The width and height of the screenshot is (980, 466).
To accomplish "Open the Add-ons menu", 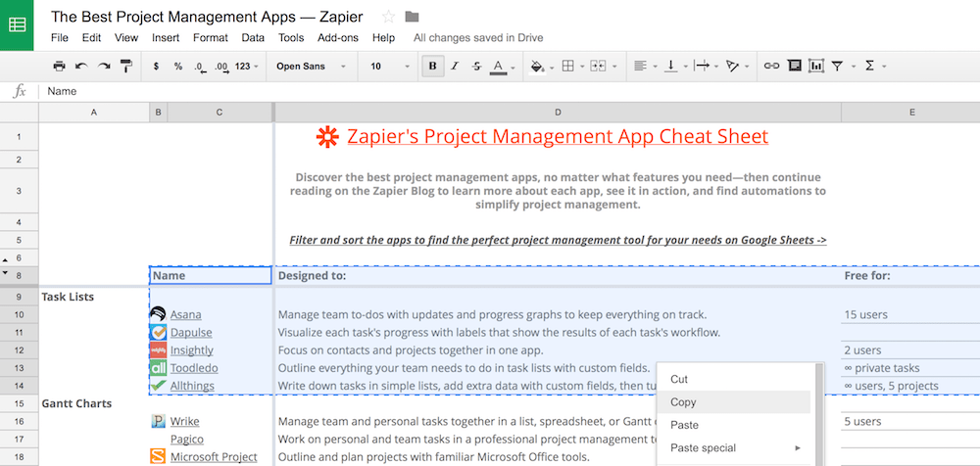I will [x=338, y=38].
